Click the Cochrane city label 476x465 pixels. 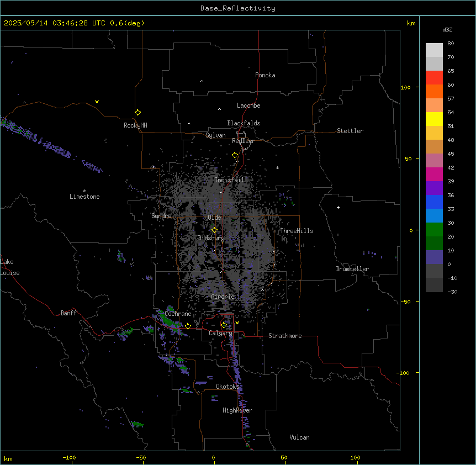pos(178,314)
